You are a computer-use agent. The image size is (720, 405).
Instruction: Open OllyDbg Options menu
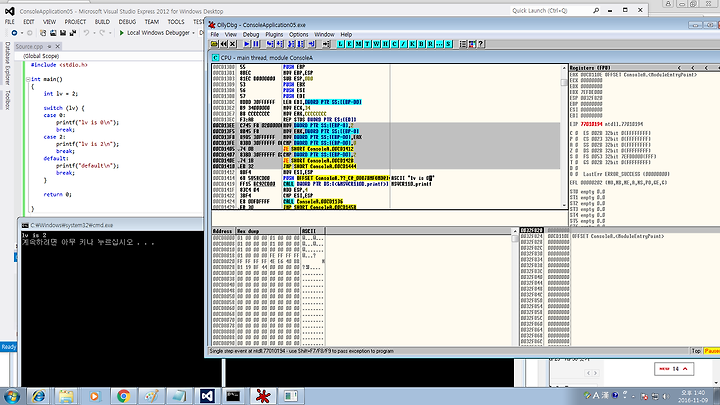298,34
